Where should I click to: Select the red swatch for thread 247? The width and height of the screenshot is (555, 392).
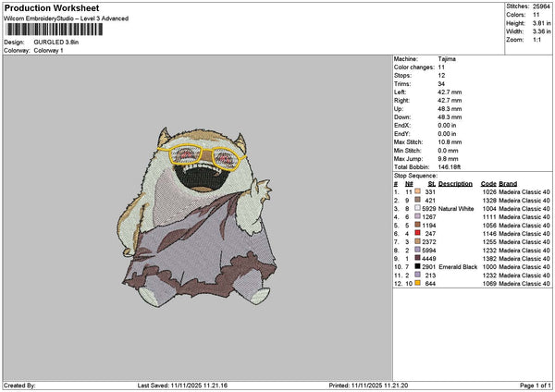click(x=418, y=233)
